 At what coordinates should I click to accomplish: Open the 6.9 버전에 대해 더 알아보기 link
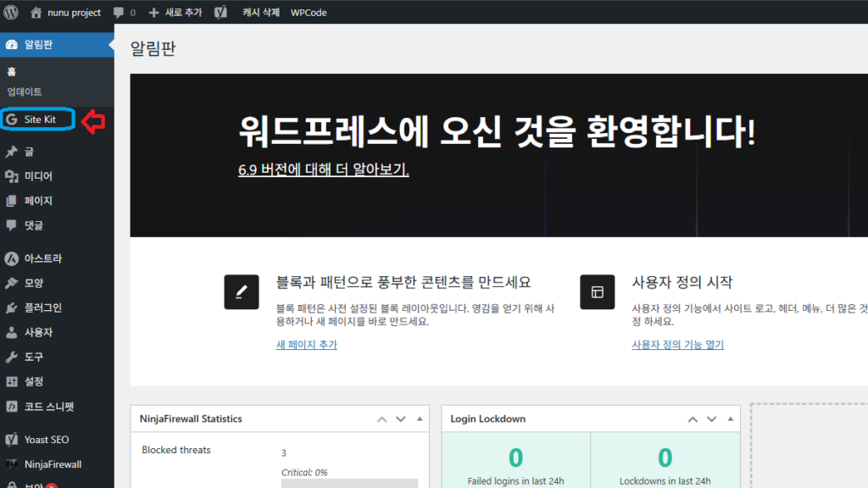point(324,169)
